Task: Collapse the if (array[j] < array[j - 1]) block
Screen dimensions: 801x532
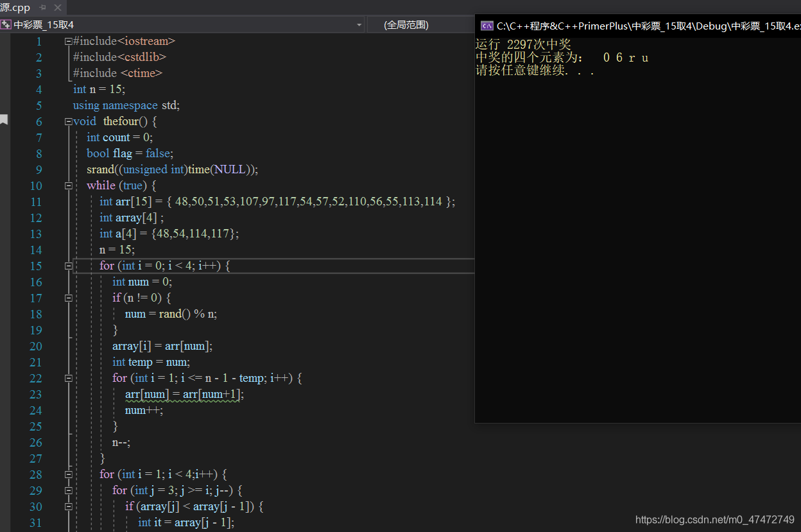Action: (69, 506)
